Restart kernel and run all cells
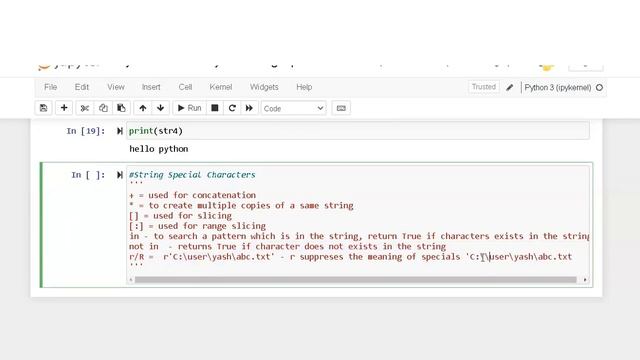 click(x=249, y=108)
